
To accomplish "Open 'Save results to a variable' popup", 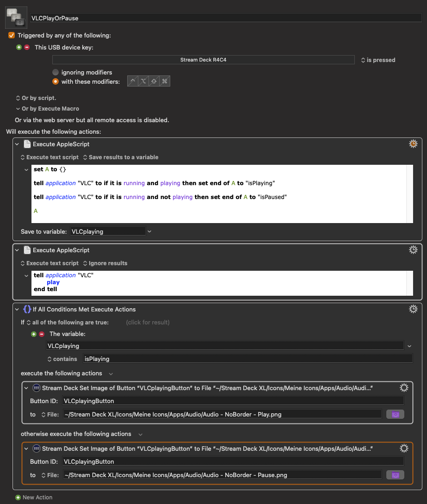I will [x=120, y=157].
